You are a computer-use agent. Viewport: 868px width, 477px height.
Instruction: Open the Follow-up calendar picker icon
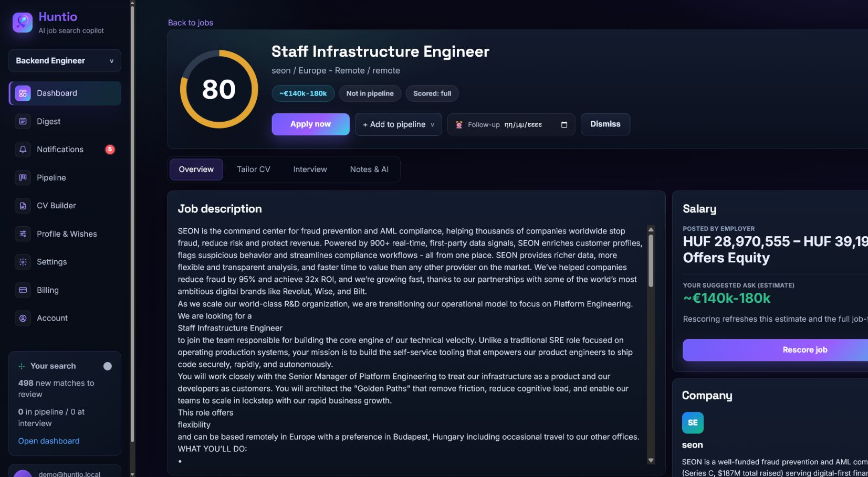[564, 124]
